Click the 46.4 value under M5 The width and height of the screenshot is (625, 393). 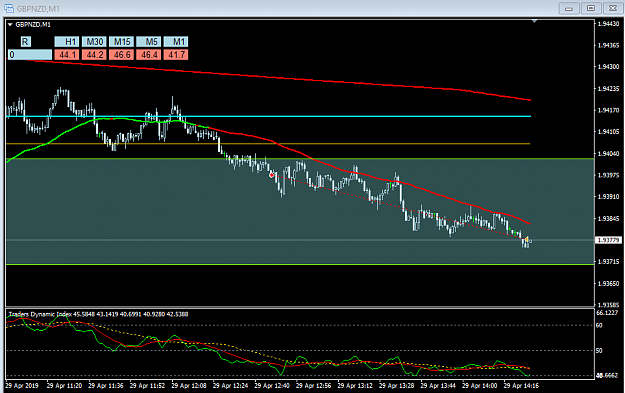(x=148, y=55)
